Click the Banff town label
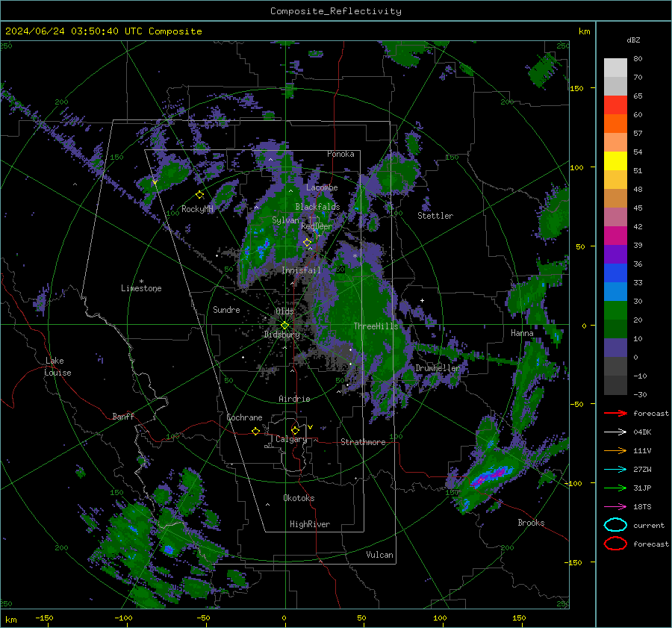 pyautogui.click(x=123, y=416)
